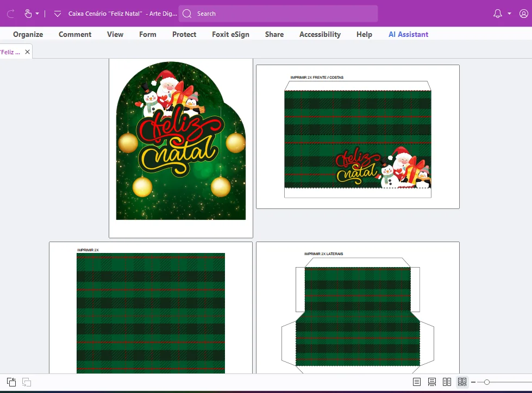The height and width of the screenshot is (393, 532).
Task: Open the Share ribbon tab
Action: point(274,34)
